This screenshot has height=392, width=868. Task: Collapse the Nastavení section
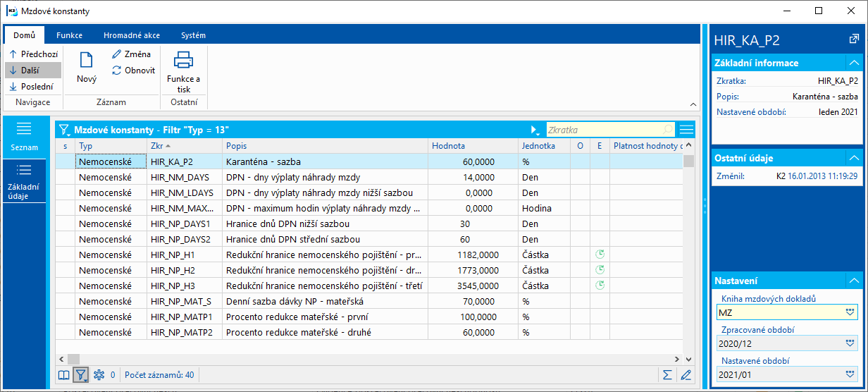click(854, 280)
